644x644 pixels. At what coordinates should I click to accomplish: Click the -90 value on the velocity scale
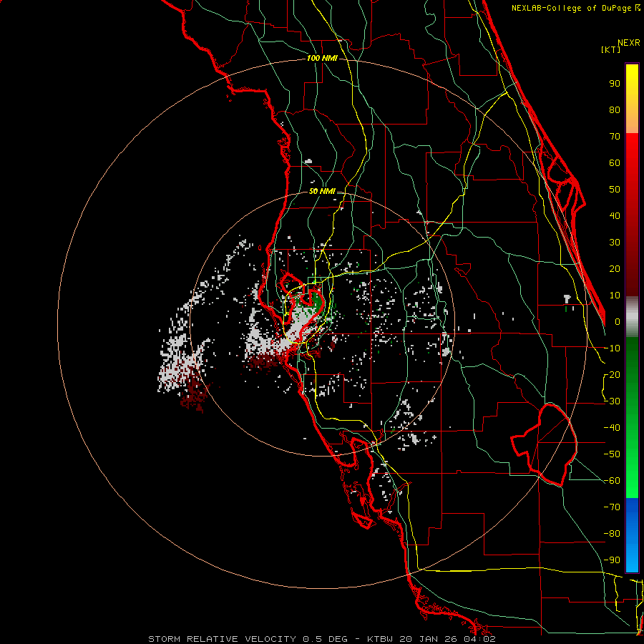click(612, 560)
